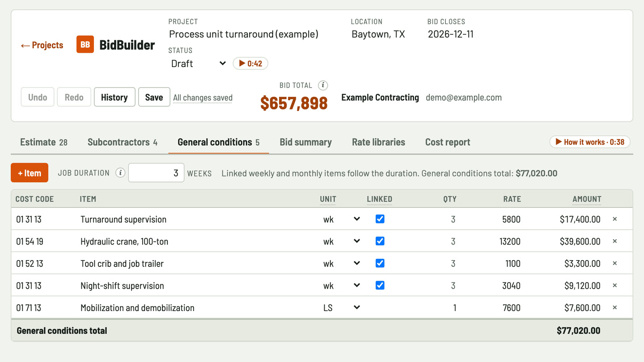The width and height of the screenshot is (644, 362).
Task: Open the Job Duration info icon
Action: [x=120, y=173]
